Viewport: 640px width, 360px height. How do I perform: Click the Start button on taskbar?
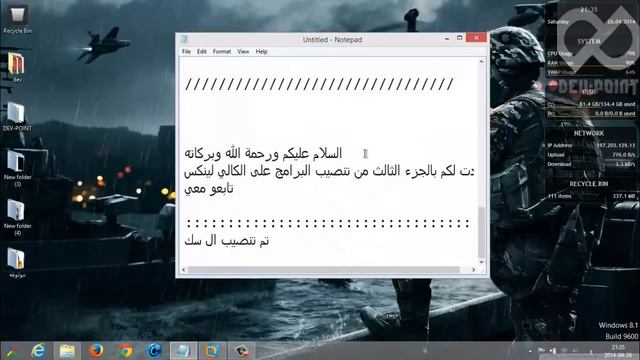coord(11,351)
